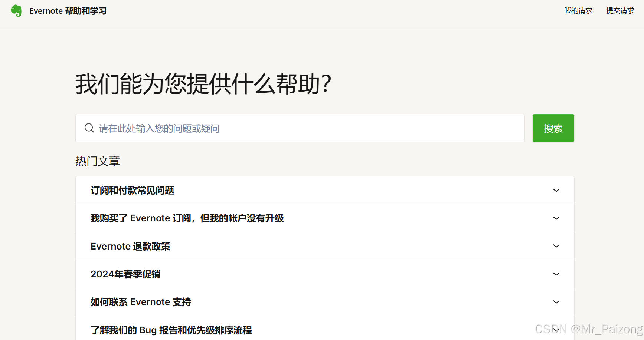This screenshot has height=340, width=644.
Task: Open article 了解我们的 Bug 报告和优先级排序流程
Action: [171, 330]
